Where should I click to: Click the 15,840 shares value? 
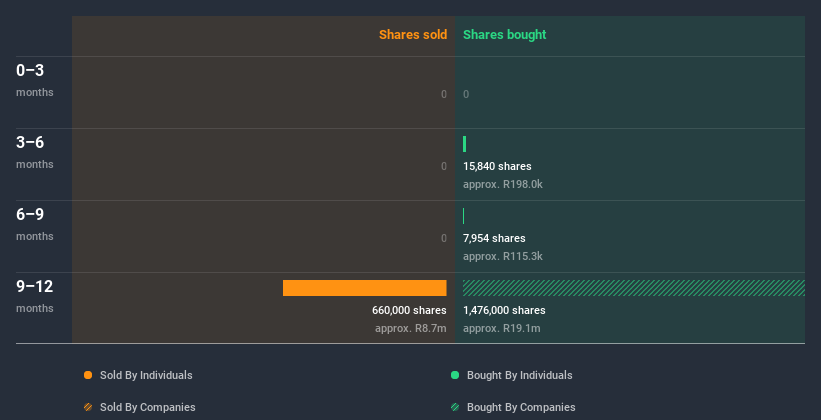pos(497,167)
